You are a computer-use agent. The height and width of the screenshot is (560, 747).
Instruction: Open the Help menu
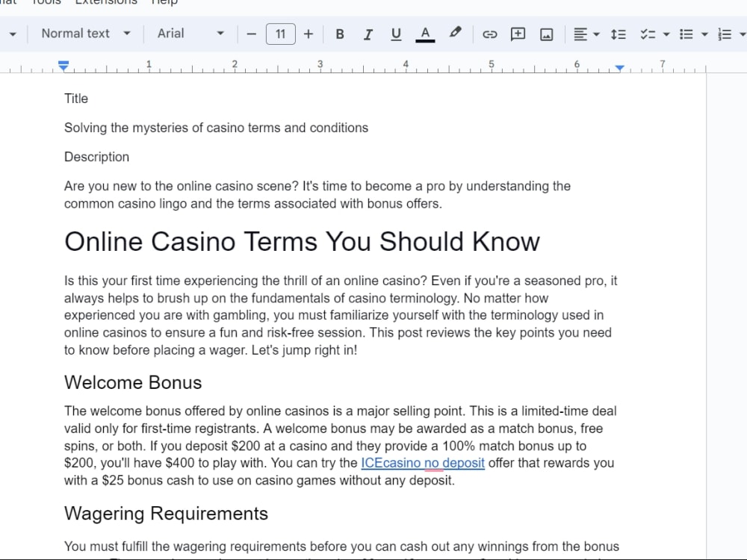164,2
